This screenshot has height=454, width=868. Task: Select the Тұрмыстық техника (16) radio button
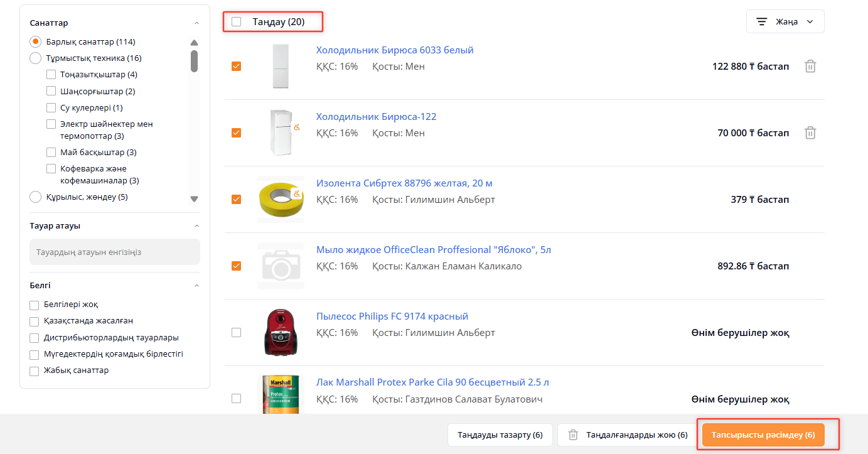click(x=36, y=58)
